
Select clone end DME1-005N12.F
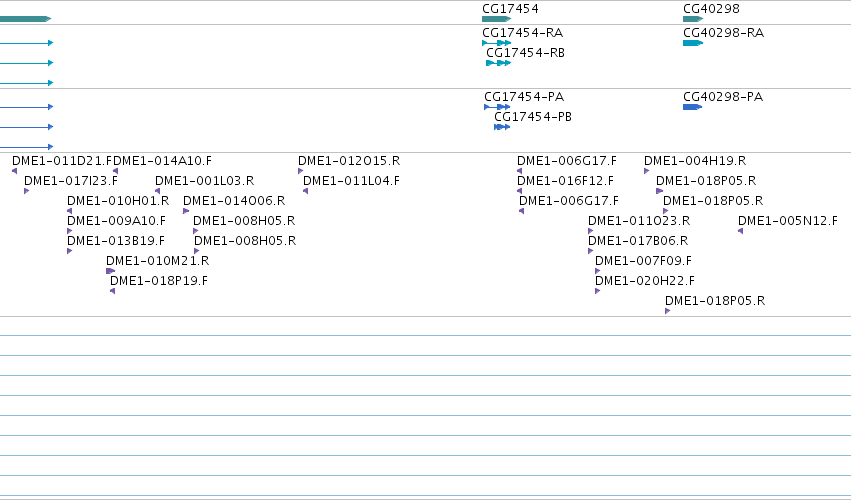788,221
